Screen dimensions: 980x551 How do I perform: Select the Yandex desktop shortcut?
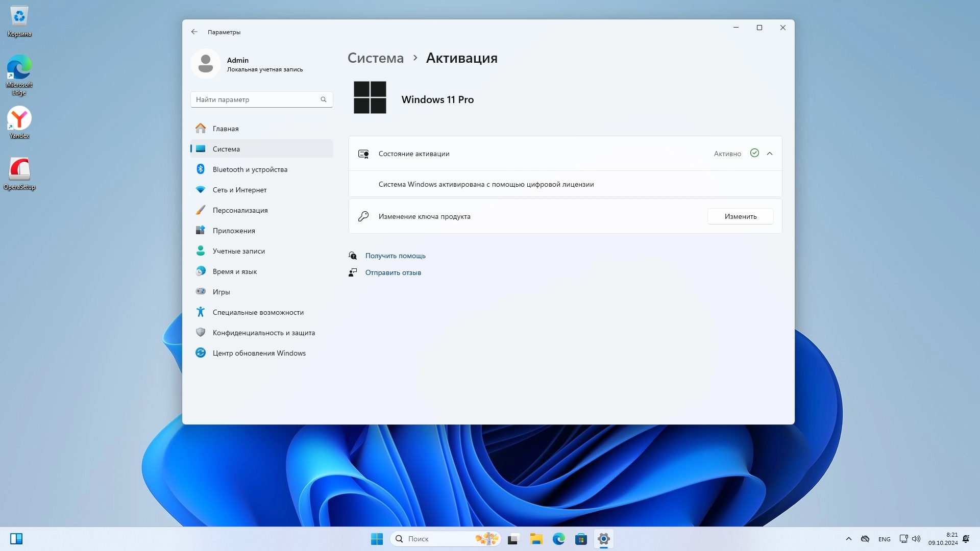[x=19, y=122]
